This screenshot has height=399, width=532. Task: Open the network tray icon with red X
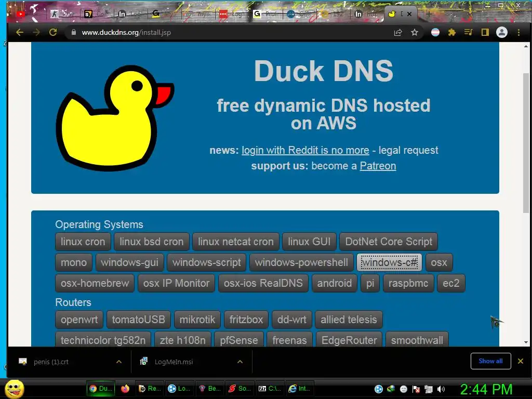(x=416, y=389)
